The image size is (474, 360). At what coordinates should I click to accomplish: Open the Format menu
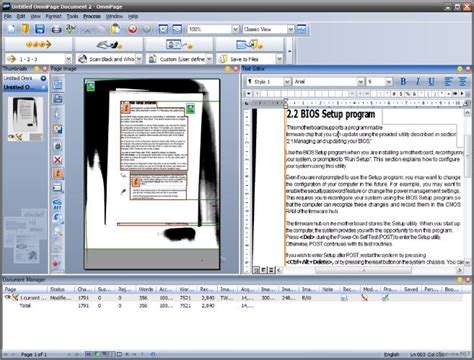(53, 16)
